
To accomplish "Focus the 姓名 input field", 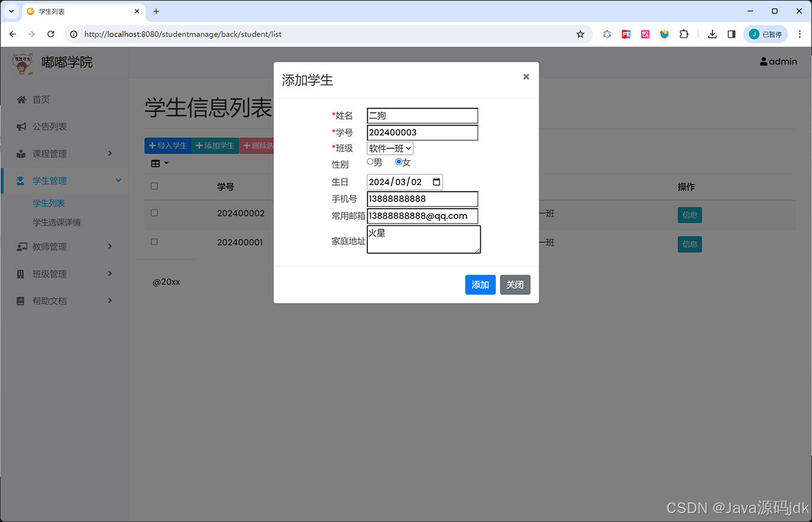I will coord(422,116).
